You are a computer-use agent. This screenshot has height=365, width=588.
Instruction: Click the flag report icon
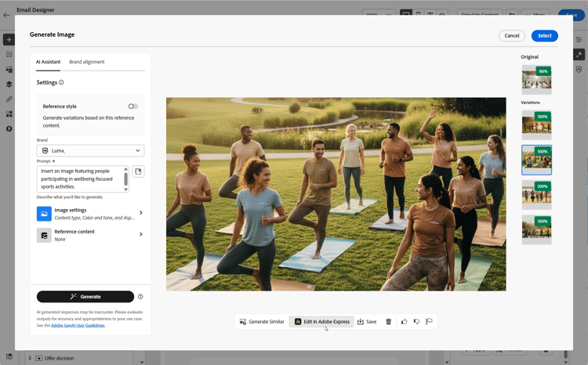[x=429, y=322]
